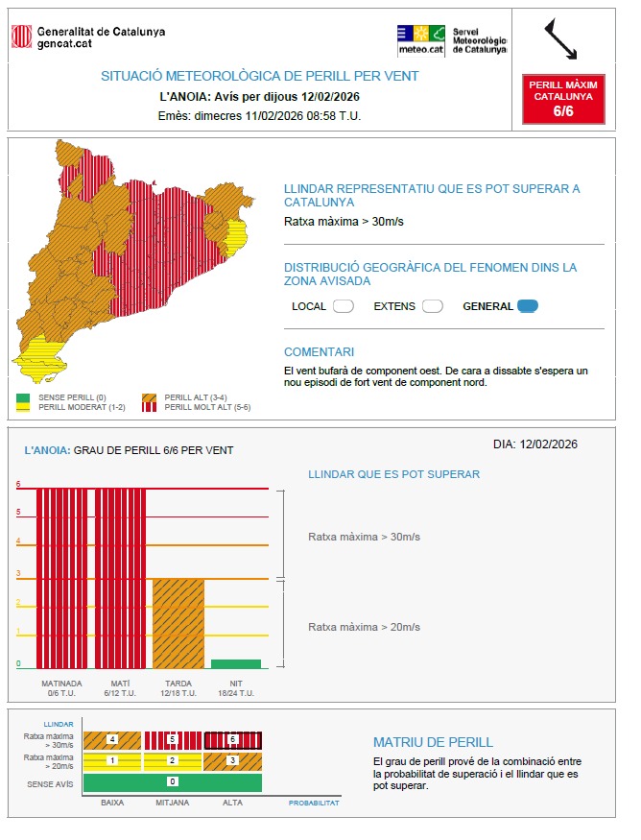Click the LLINDAR REPRESENTATIU heading
Screen dimensions: 641x840
tap(432, 196)
